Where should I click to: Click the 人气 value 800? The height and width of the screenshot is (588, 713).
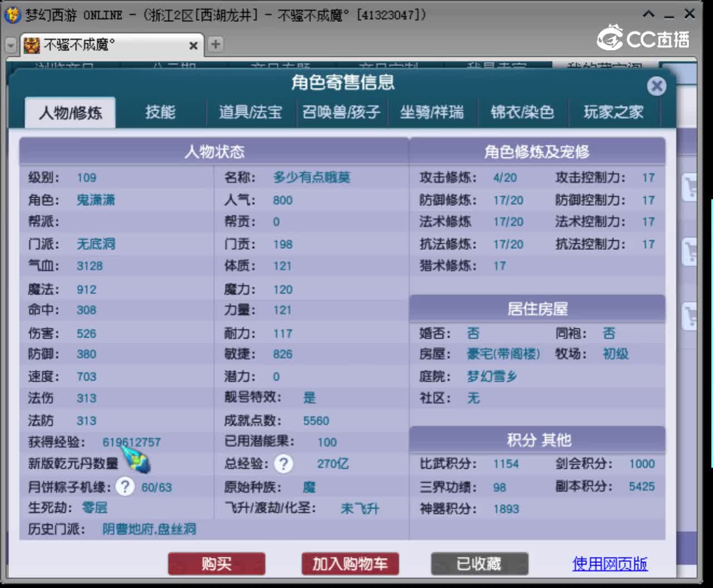coord(283,200)
